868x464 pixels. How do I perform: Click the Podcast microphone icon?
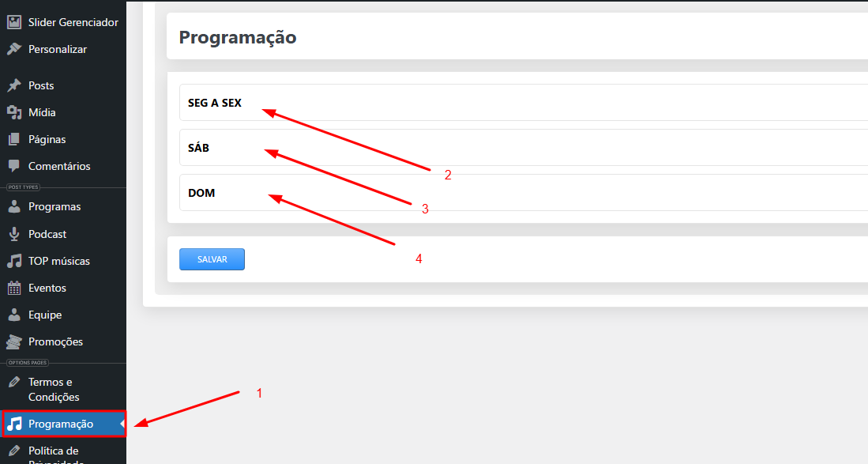point(14,234)
